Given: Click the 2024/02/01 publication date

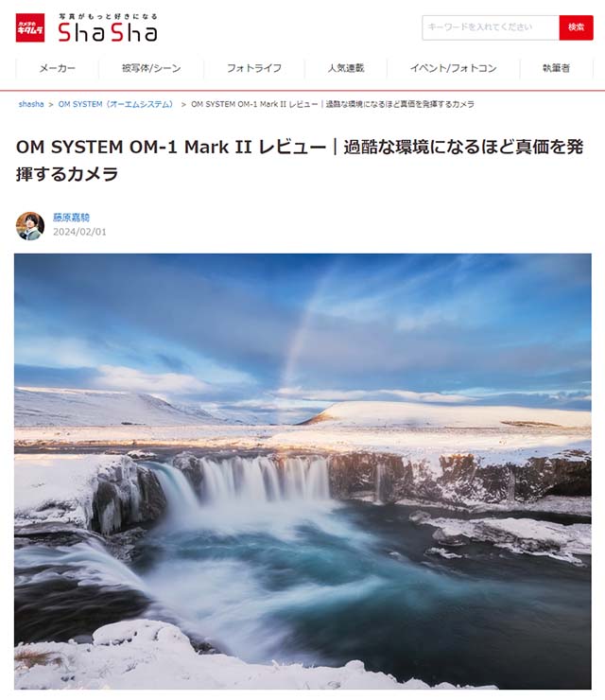Looking at the screenshot, I should click(79, 232).
